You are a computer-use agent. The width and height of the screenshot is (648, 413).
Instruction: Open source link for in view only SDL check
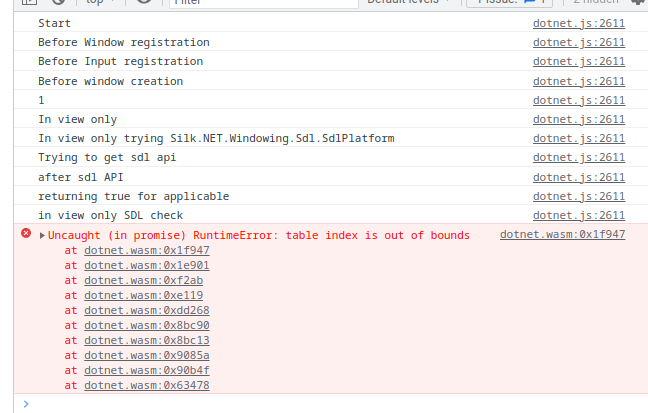click(x=578, y=215)
